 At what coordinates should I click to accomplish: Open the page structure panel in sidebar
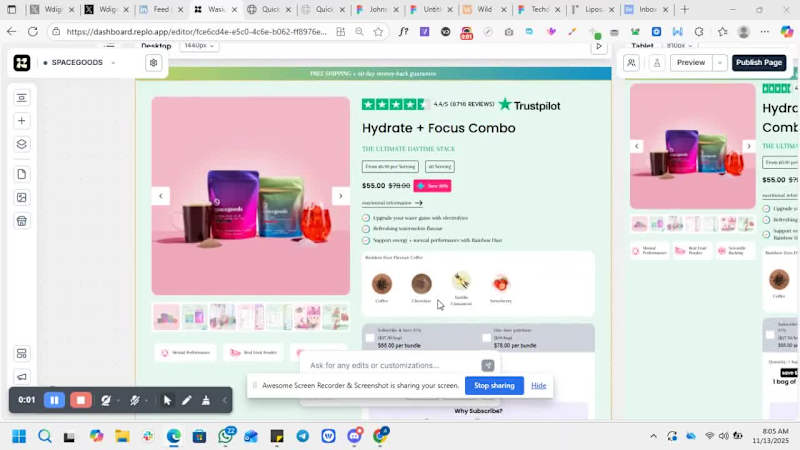pyautogui.click(x=21, y=97)
